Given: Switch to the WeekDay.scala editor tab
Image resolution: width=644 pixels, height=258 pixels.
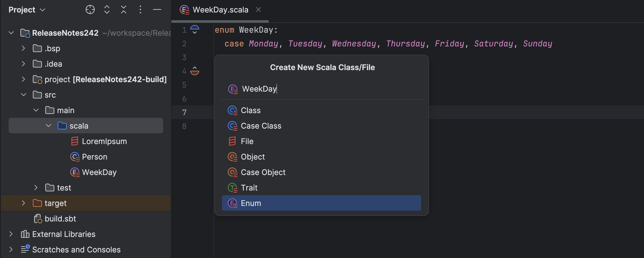Looking at the screenshot, I should pyautogui.click(x=220, y=10).
